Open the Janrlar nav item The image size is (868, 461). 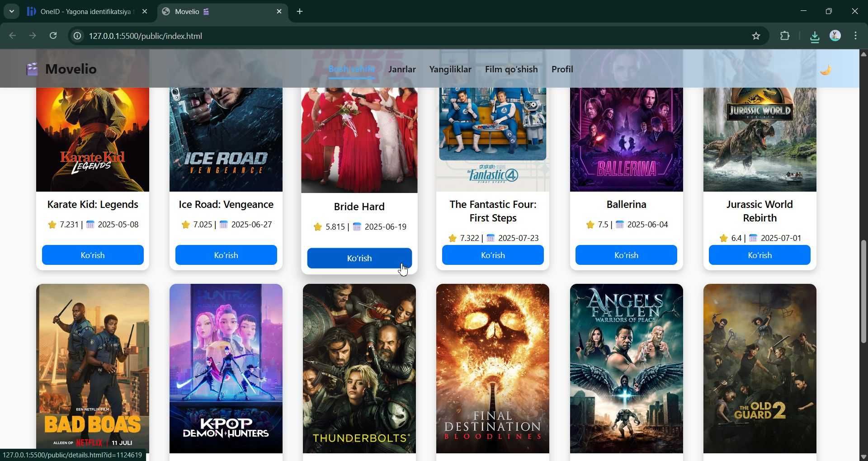(402, 69)
